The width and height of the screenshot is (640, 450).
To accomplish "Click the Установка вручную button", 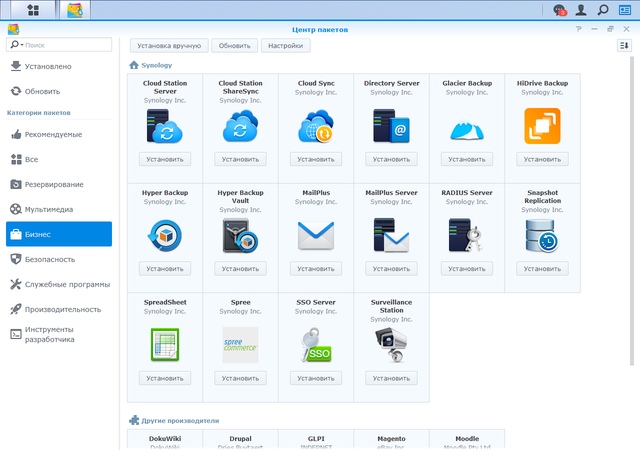I will coord(169,46).
